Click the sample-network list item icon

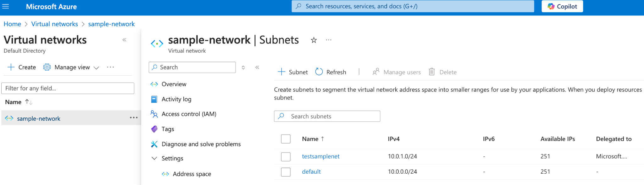(9, 118)
